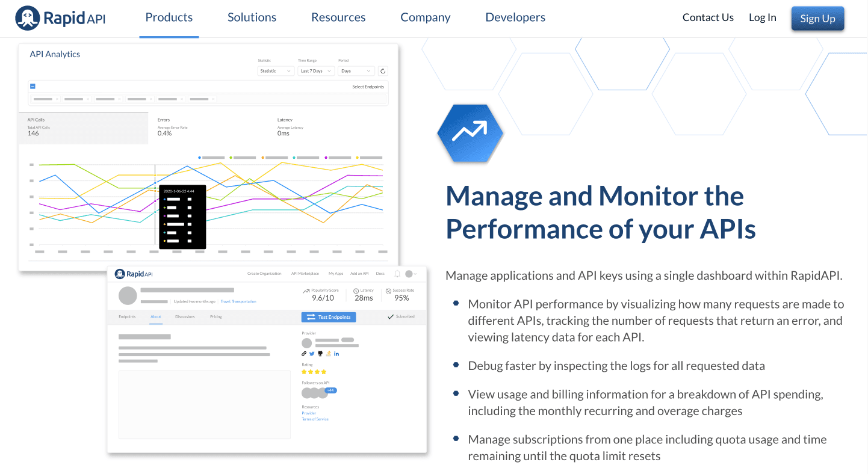
Task: Click the provider GitHub icon
Action: (320, 354)
